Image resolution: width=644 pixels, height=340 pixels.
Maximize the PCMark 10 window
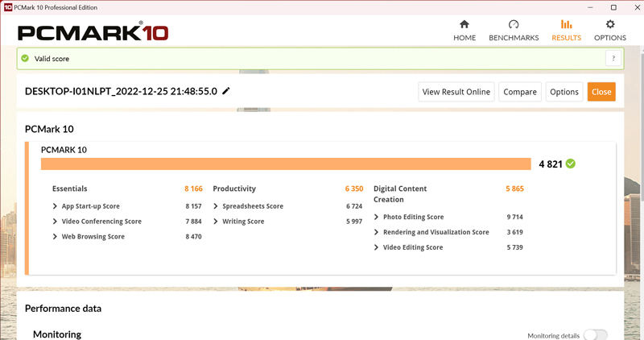[613, 7]
